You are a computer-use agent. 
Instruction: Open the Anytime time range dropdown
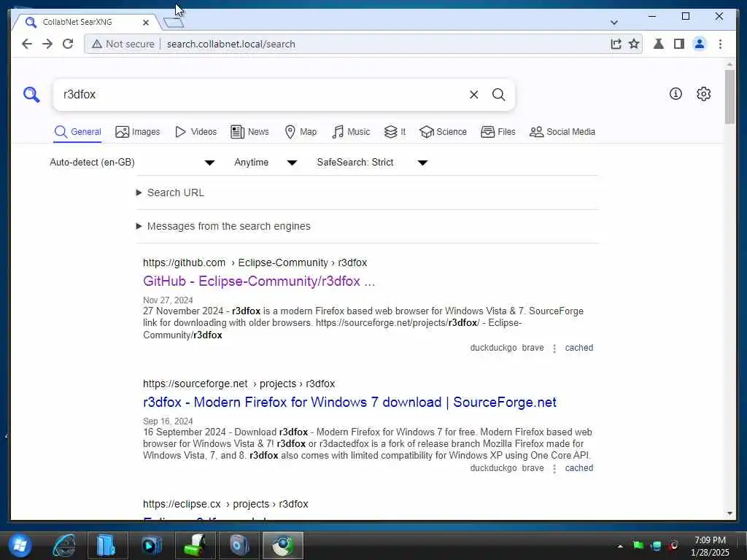click(x=266, y=163)
